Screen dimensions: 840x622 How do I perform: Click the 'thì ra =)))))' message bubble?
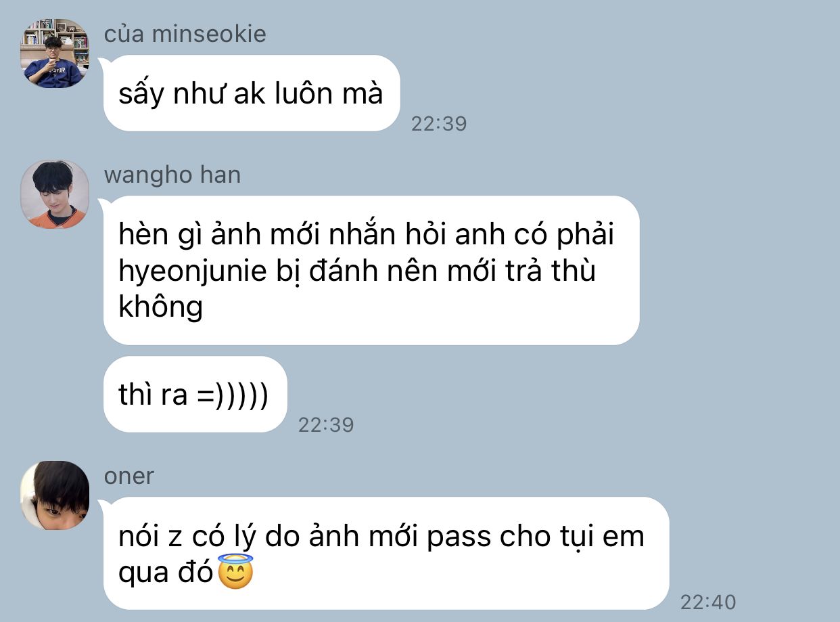195,395
